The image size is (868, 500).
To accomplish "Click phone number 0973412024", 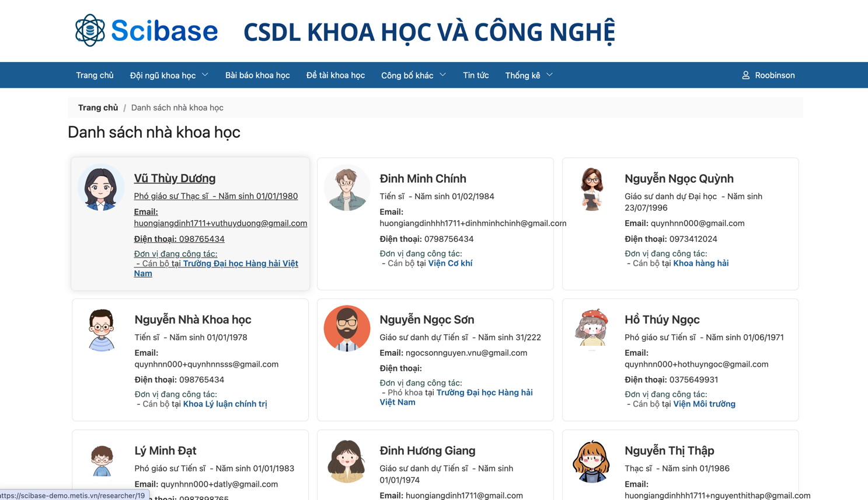I will coord(693,239).
